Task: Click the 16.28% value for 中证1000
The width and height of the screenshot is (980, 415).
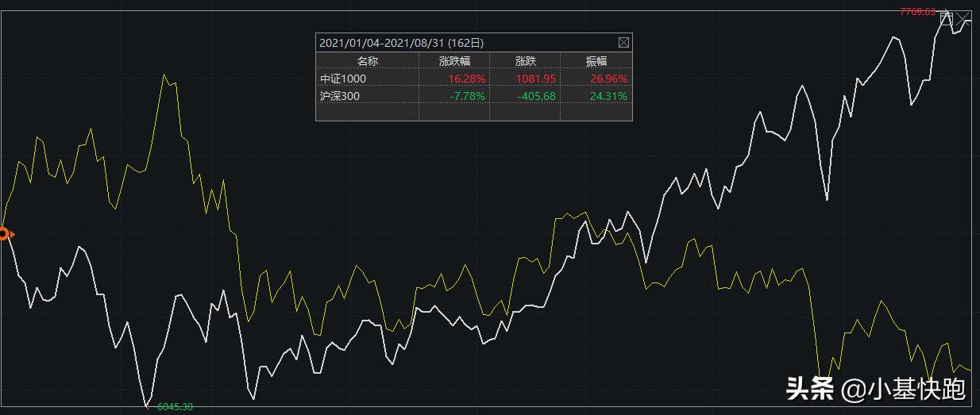Action: point(466,79)
